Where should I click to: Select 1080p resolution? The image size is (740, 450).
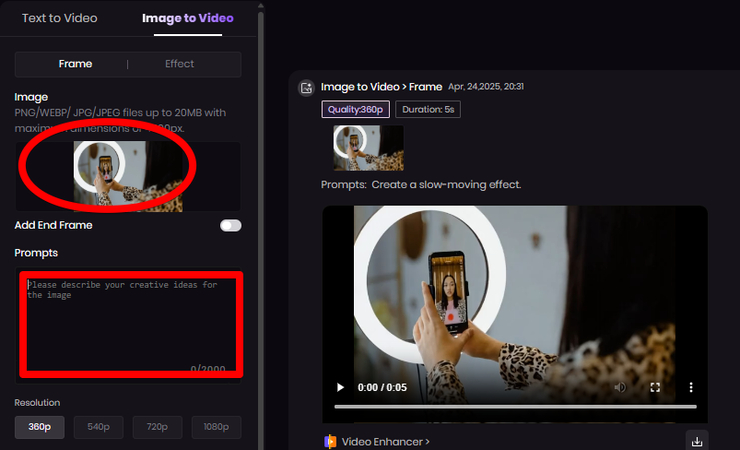216,427
